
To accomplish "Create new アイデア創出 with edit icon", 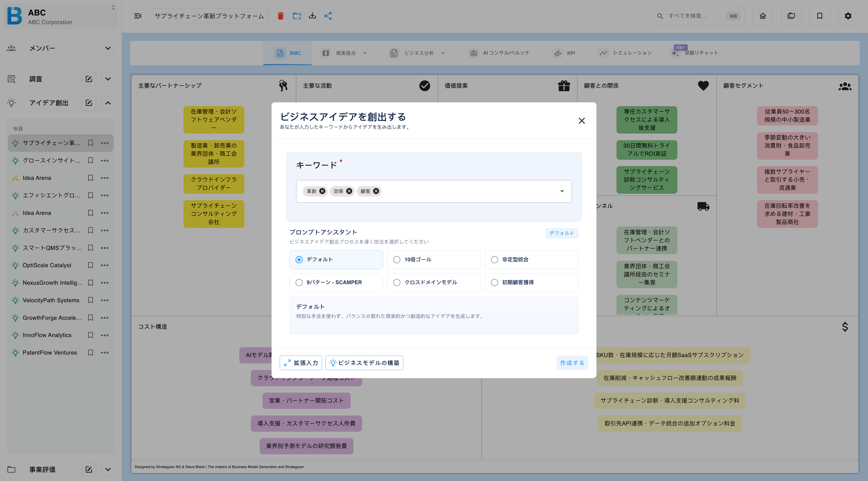I will coord(89,103).
